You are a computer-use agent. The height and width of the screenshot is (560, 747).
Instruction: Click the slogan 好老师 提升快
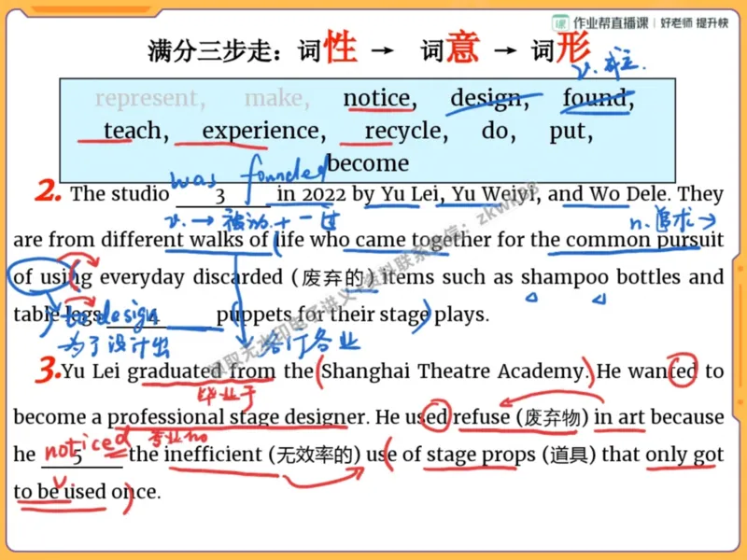point(694,22)
